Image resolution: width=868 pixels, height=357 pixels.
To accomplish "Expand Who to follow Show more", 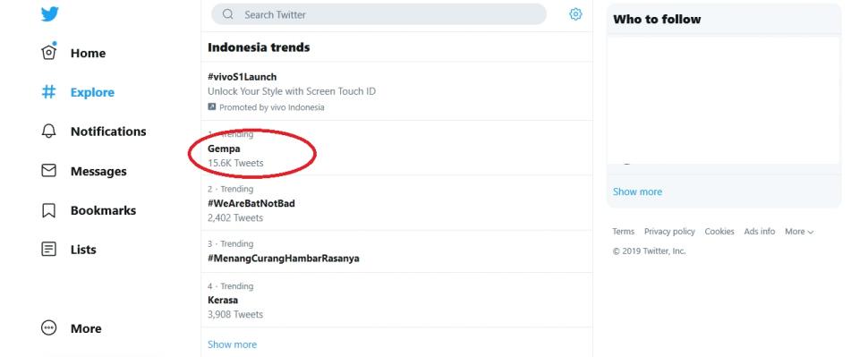I will pos(637,191).
